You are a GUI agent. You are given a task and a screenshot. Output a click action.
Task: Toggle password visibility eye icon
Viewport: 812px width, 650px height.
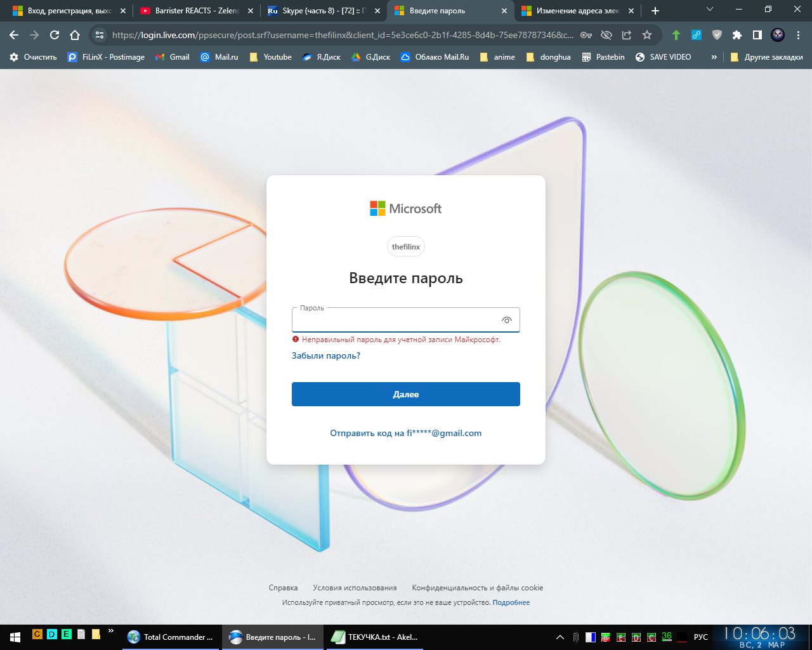pos(506,320)
